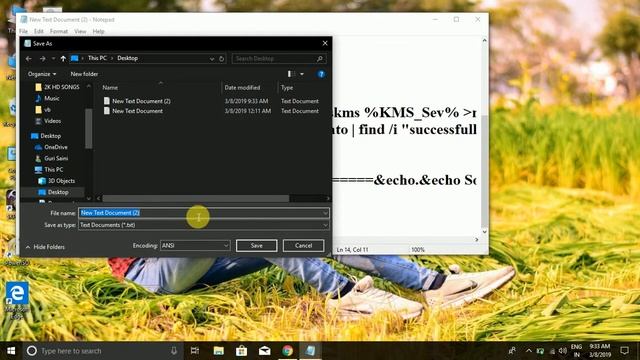Open the Organize menu

[x=42, y=74]
